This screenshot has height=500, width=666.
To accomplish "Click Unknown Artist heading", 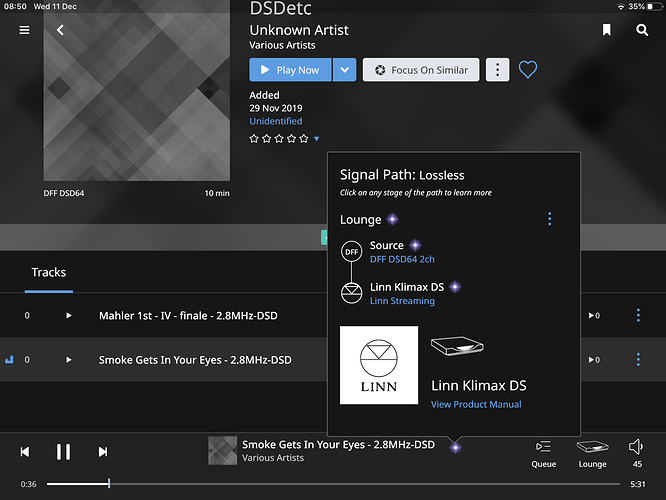I will (x=299, y=30).
